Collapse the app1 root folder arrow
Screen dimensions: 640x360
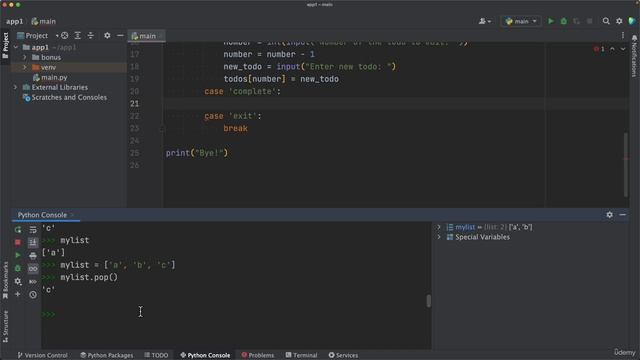[16, 47]
